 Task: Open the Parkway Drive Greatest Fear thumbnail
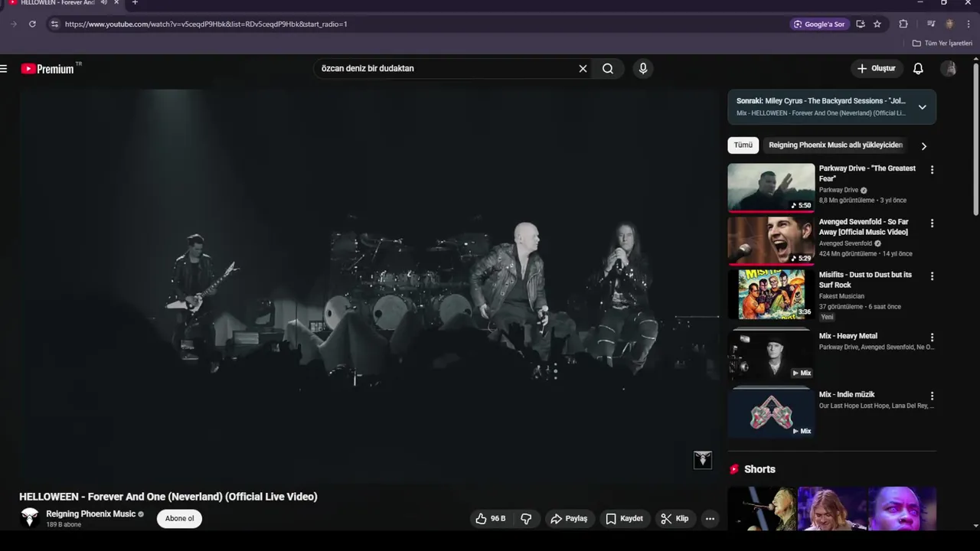click(x=771, y=187)
